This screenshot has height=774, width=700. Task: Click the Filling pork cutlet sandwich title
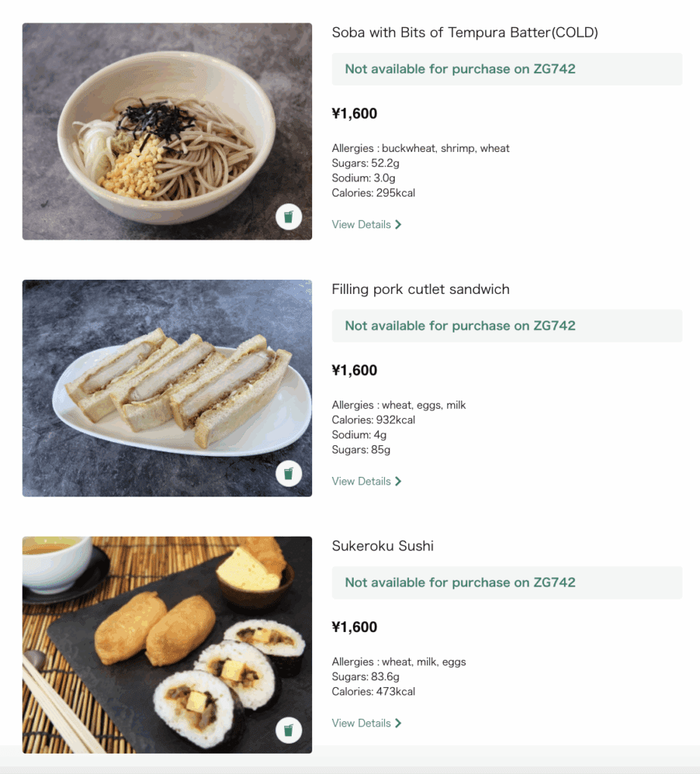tap(420, 289)
